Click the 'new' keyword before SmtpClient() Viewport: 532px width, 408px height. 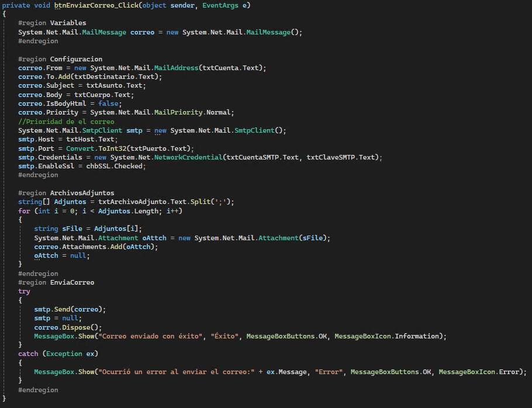pyautogui.click(x=160, y=130)
